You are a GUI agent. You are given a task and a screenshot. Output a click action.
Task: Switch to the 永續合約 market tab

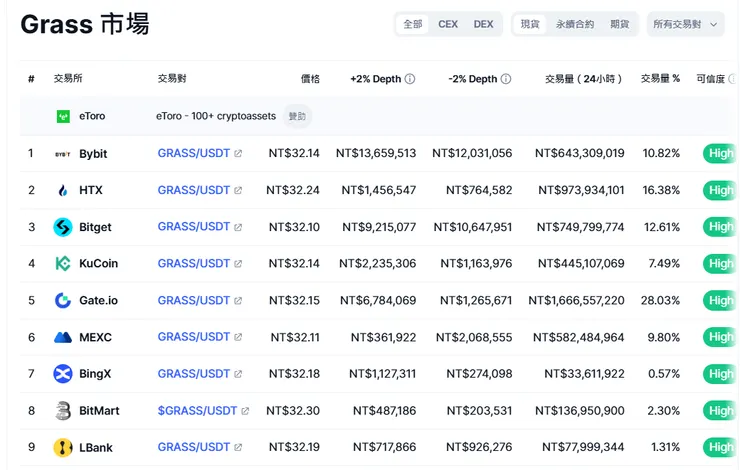(575, 24)
